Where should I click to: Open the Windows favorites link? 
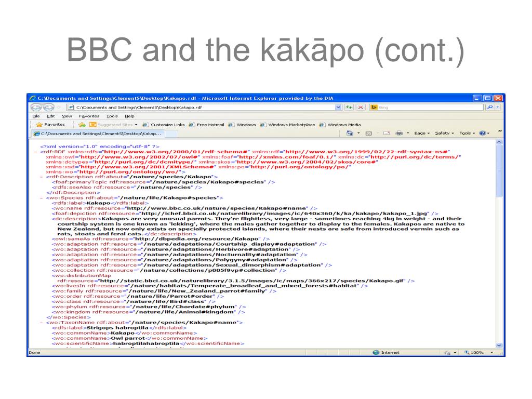pyautogui.click(x=242, y=125)
